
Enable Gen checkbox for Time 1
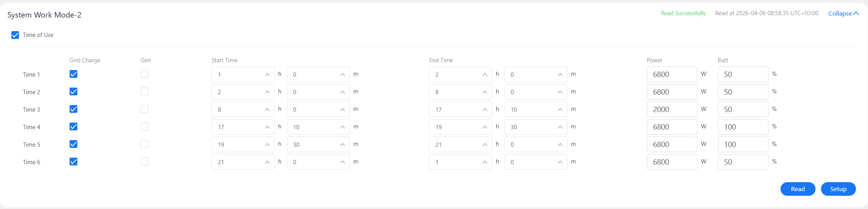coord(145,74)
